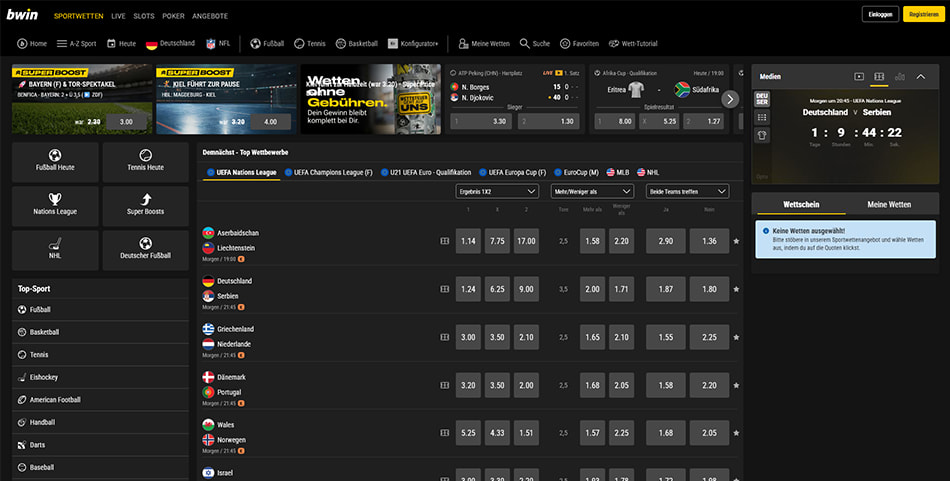Open stats icon for Wales vs Norwegen
The width and height of the screenshot is (950, 481).
tap(445, 433)
